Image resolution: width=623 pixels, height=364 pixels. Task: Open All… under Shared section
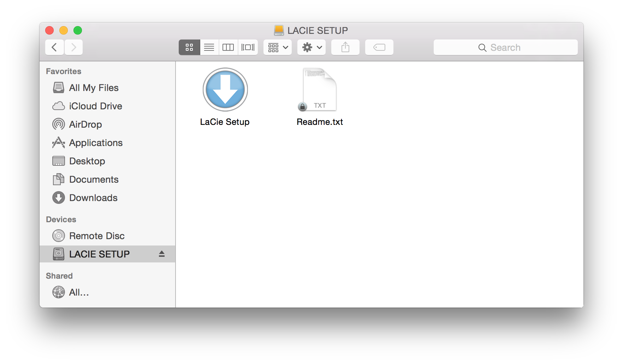click(x=78, y=292)
